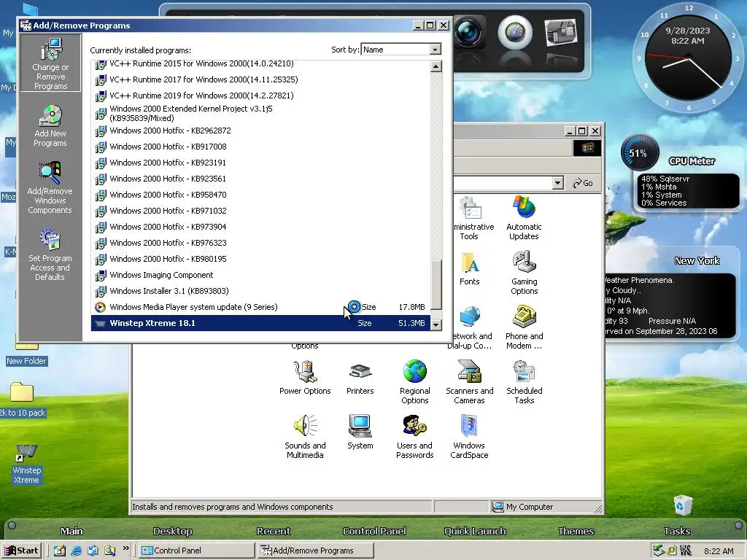Click program list scrollbar down arrow
The width and height of the screenshot is (747, 560).
(x=436, y=324)
